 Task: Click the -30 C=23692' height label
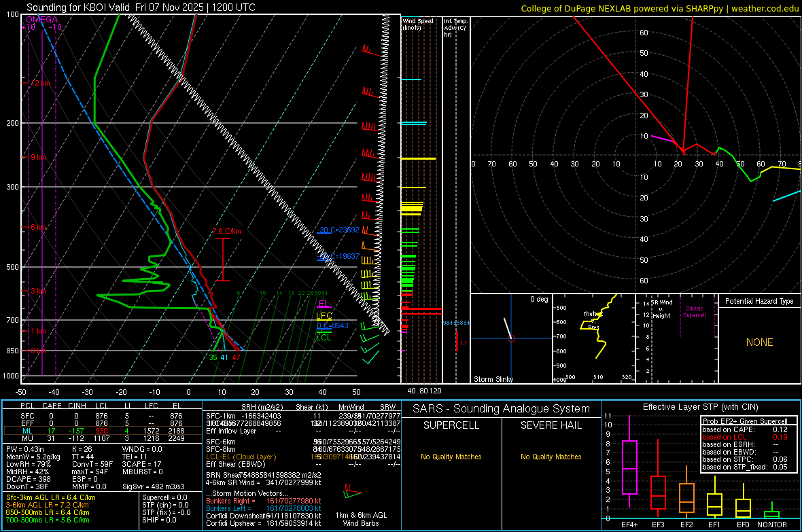coord(338,230)
